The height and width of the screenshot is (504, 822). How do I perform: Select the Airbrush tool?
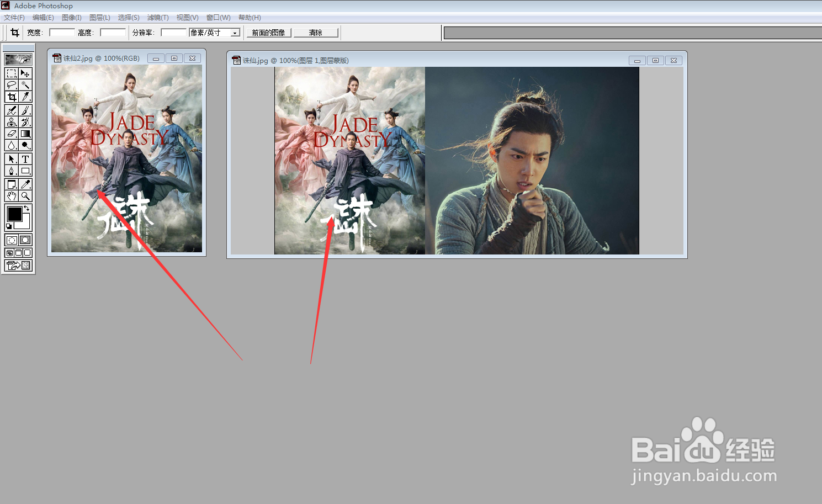pyautogui.click(x=12, y=110)
